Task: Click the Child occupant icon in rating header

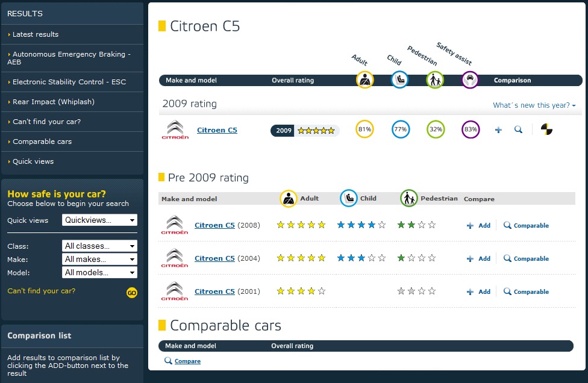Action: tap(400, 80)
